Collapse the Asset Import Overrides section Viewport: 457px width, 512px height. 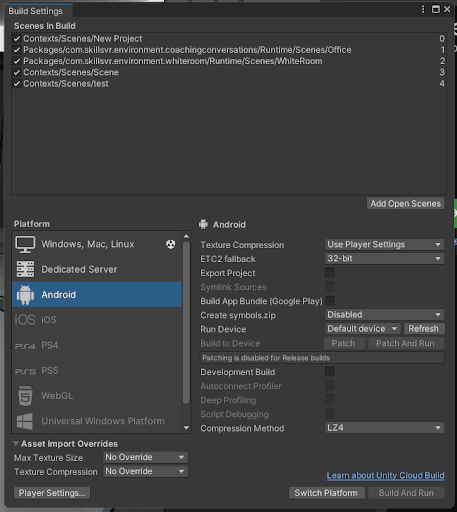(x=16, y=444)
